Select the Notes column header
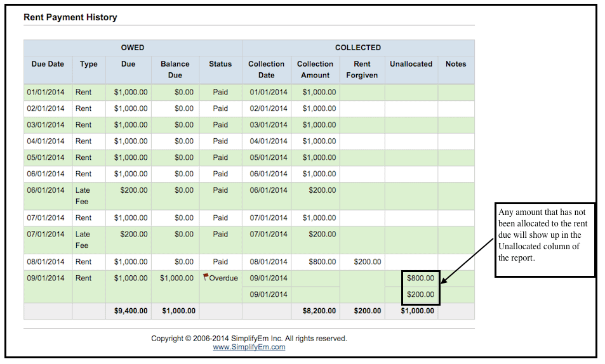The image size is (605, 364). pyautogui.click(x=455, y=64)
